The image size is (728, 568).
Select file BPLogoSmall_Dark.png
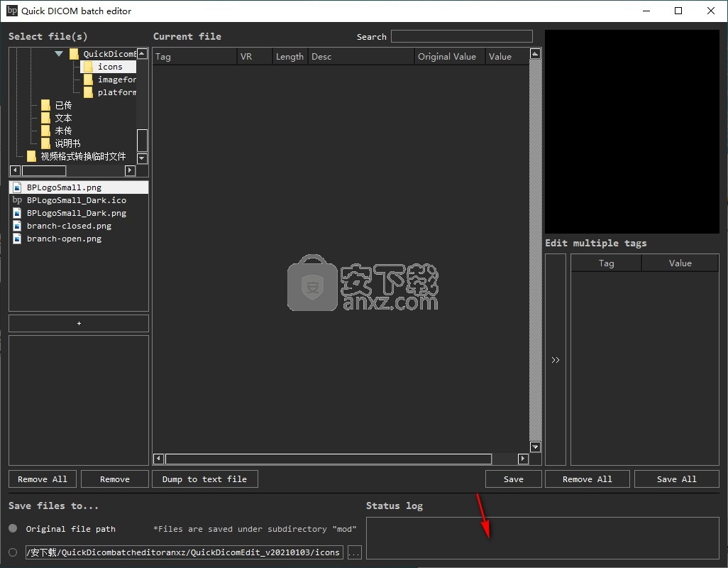click(x=79, y=213)
